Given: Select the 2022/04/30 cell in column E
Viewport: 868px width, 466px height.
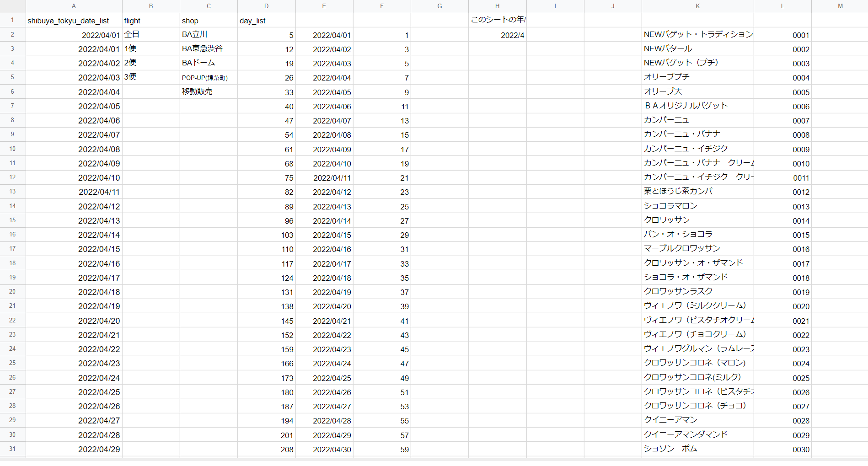Looking at the screenshot, I should click(x=324, y=450).
